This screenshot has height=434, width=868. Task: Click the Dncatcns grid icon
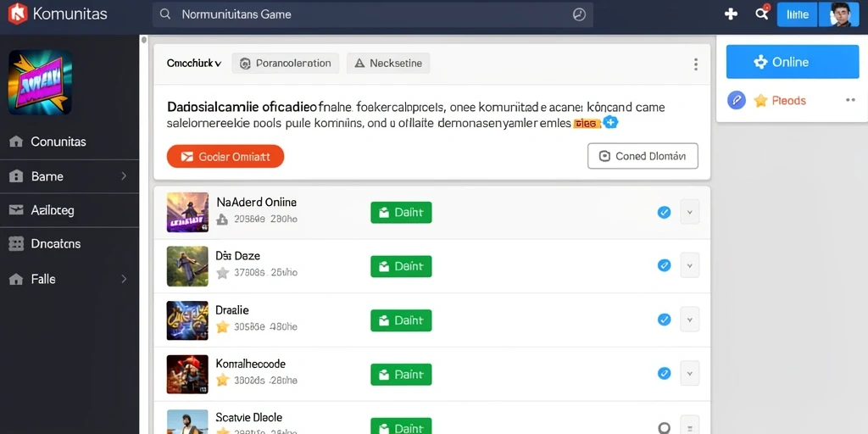point(16,243)
